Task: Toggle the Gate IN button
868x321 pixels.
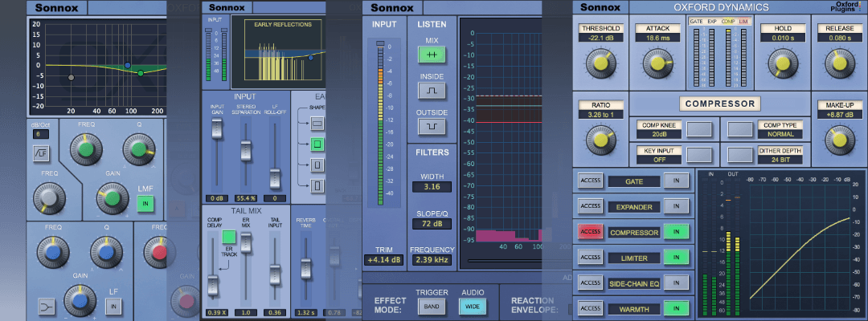Action: [676, 182]
